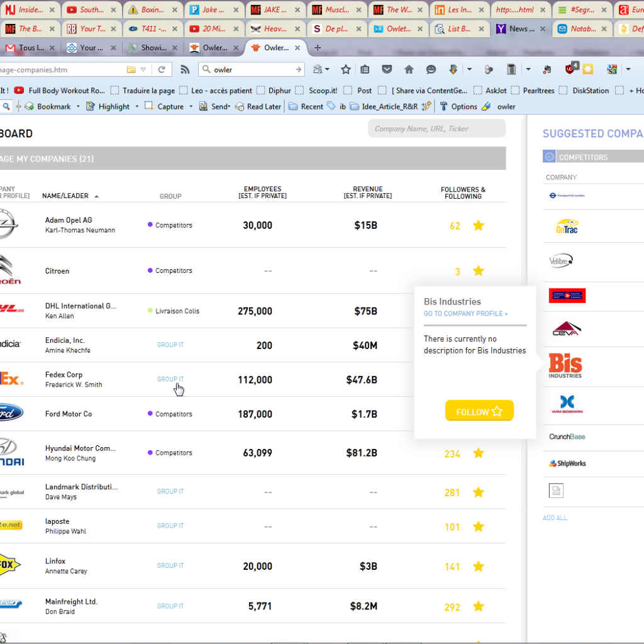Viewport: 644px width, 644px height.
Task: Switch to the Boxin... tab
Action: tap(152, 9)
